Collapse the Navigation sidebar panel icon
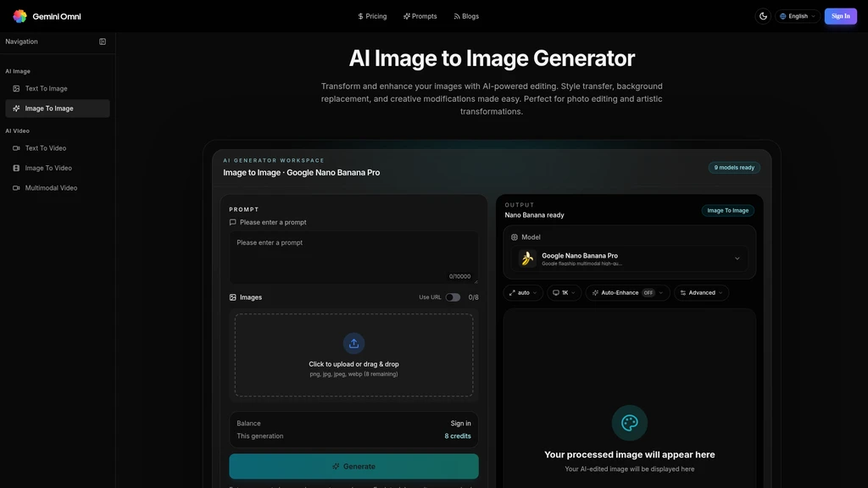 point(103,42)
